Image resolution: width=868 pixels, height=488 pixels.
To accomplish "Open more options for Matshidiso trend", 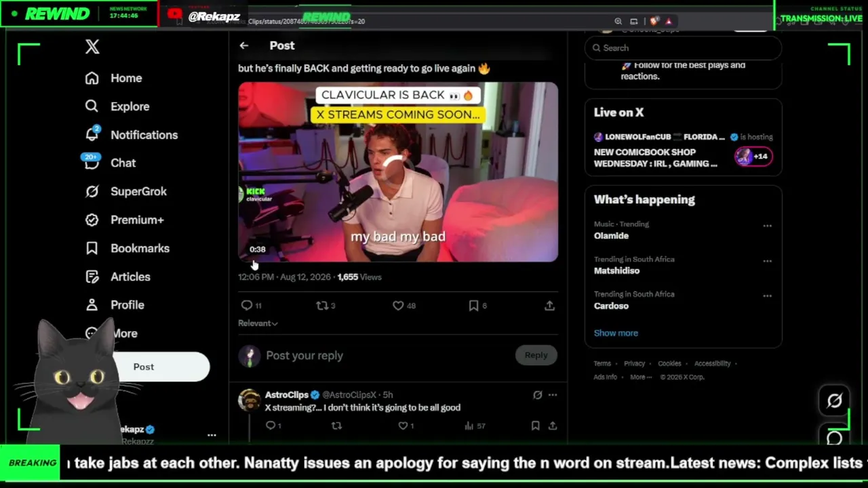I will click(767, 261).
